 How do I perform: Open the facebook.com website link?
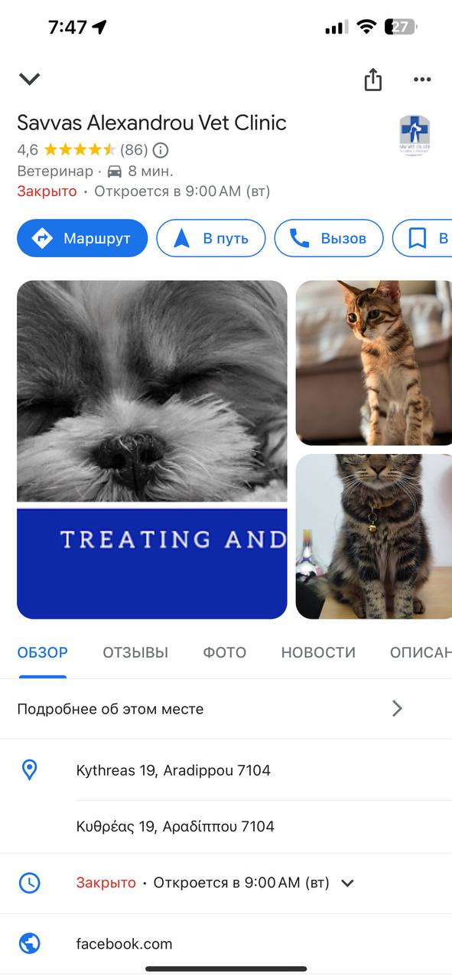125,944
